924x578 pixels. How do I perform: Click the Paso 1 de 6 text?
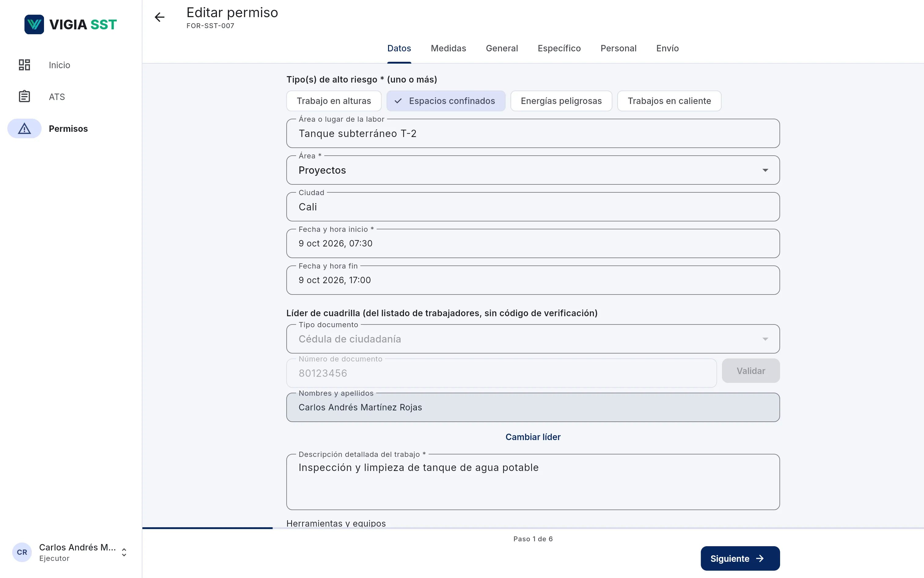tap(533, 539)
